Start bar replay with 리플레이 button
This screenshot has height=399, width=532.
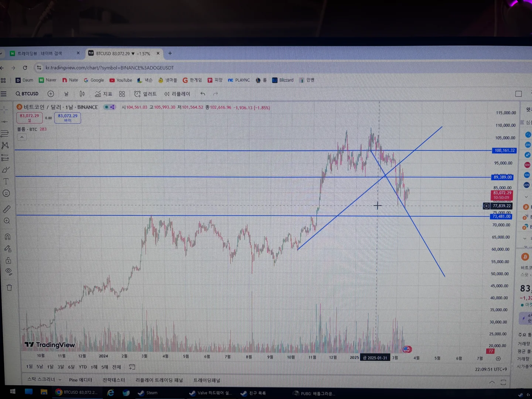[x=177, y=94]
